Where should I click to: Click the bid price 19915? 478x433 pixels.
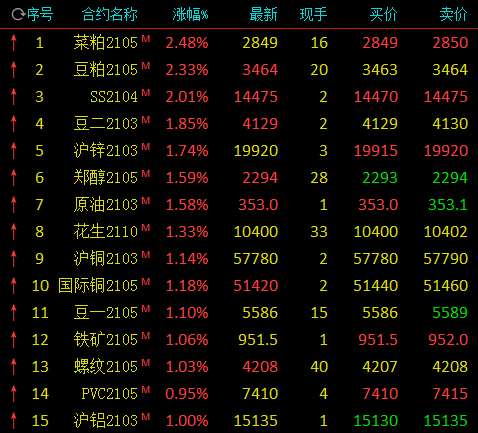tap(376, 151)
